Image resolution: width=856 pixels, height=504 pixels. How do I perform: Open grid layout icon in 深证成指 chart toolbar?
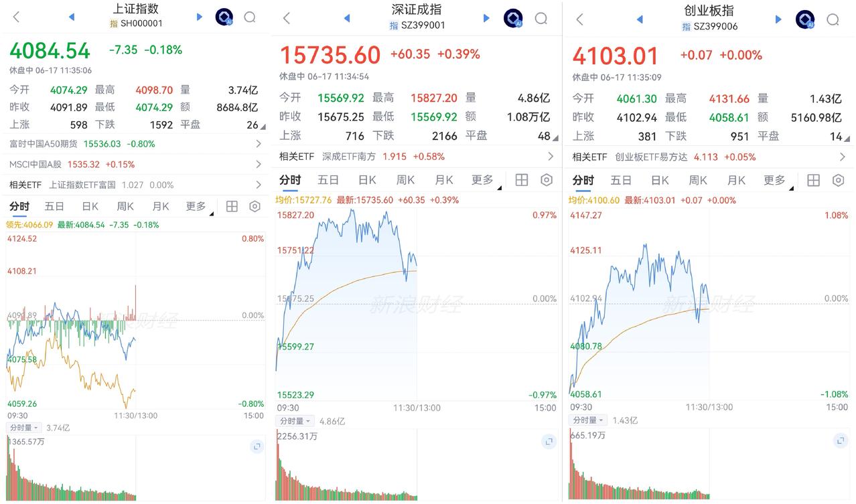coord(522,180)
